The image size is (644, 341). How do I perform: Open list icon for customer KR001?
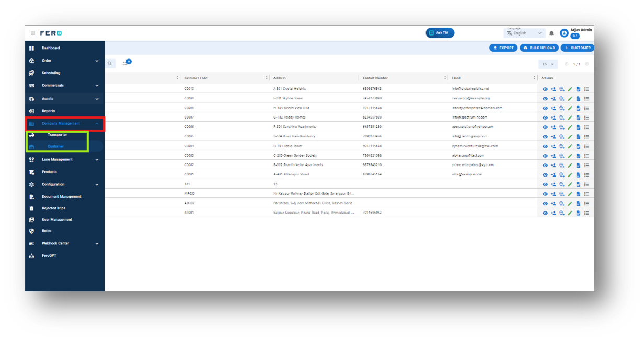[x=586, y=213]
